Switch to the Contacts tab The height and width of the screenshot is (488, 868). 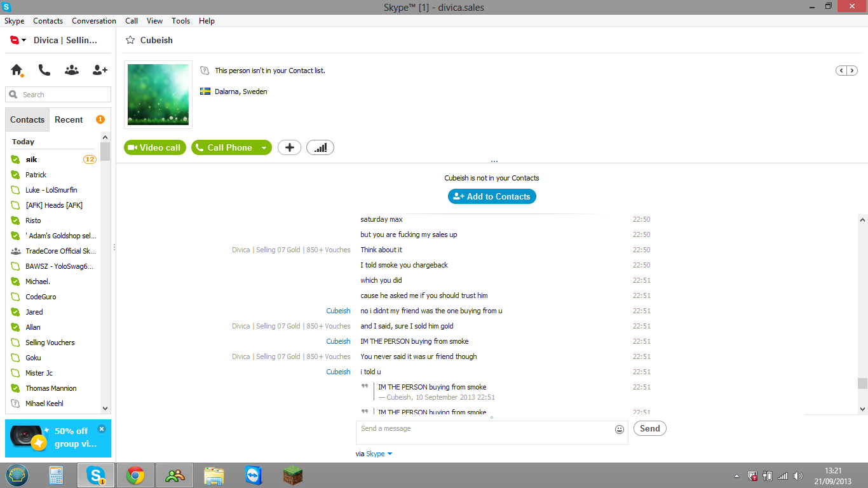click(x=27, y=119)
